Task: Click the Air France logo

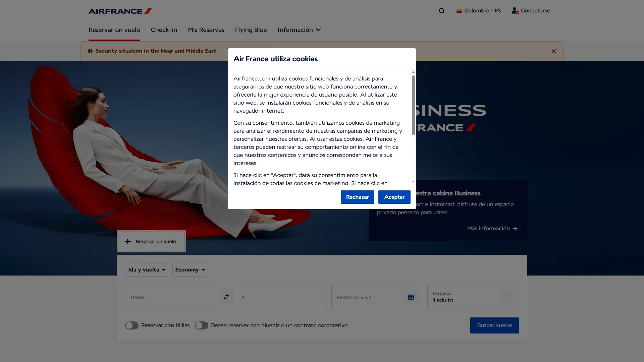Action: (x=120, y=11)
